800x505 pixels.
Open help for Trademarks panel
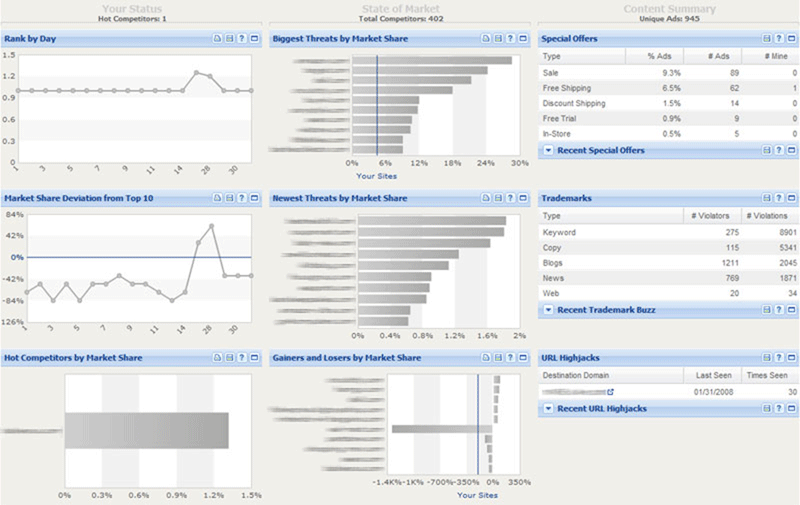(x=779, y=198)
